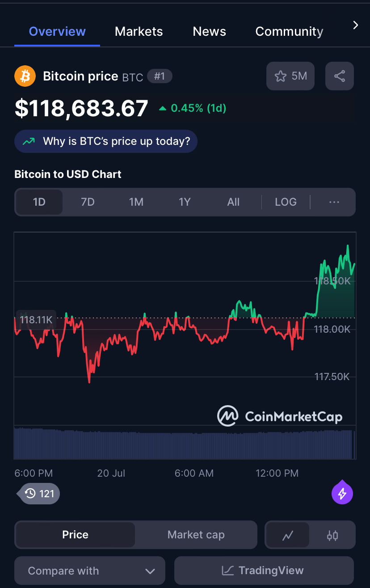The height and width of the screenshot is (588, 370).
Task: Switch to the Markets tab
Action: pos(139,31)
